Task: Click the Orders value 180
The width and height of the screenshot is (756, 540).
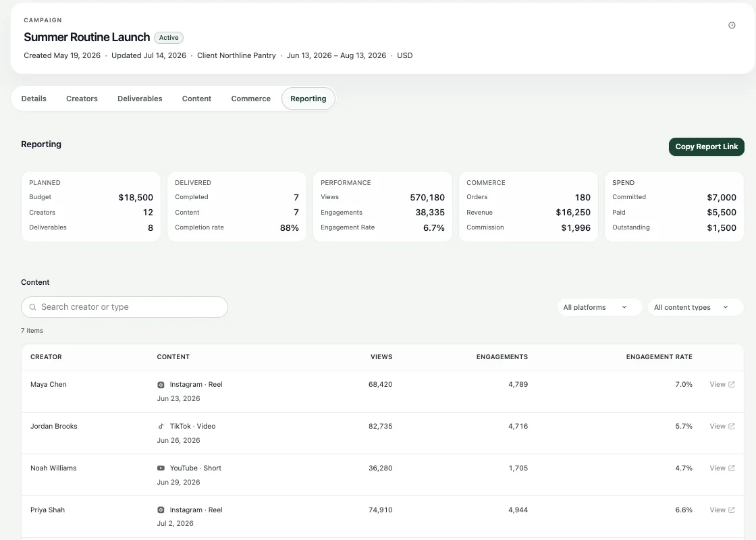Action: (583, 197)
